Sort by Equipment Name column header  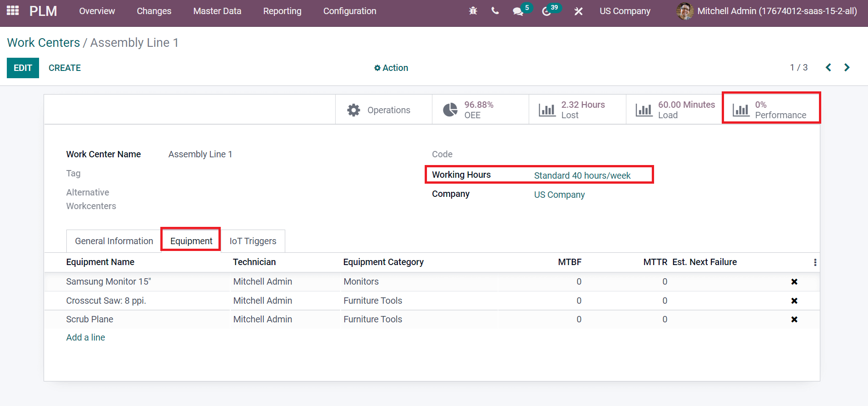100,262
